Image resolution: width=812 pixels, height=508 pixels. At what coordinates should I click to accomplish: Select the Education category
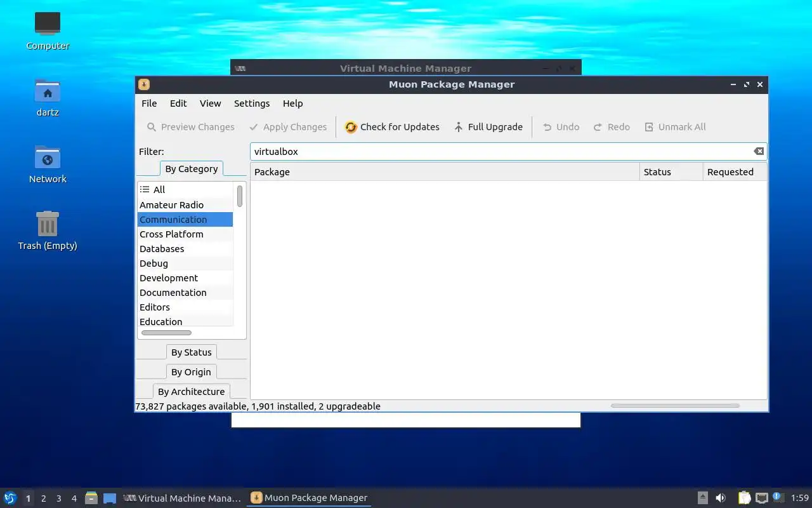[185, 321]
